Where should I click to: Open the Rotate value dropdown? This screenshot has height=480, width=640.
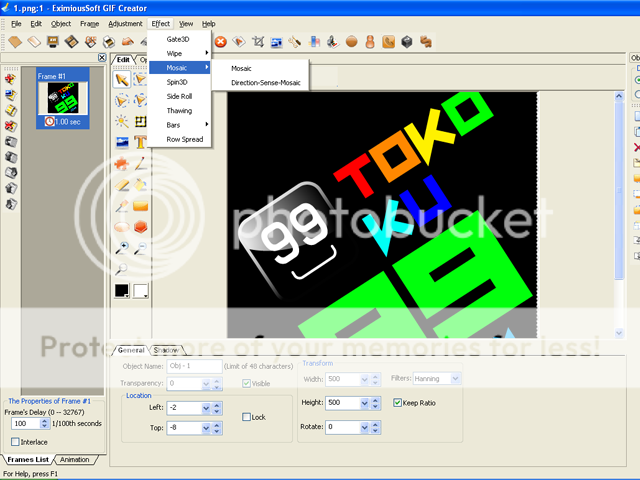364,427
